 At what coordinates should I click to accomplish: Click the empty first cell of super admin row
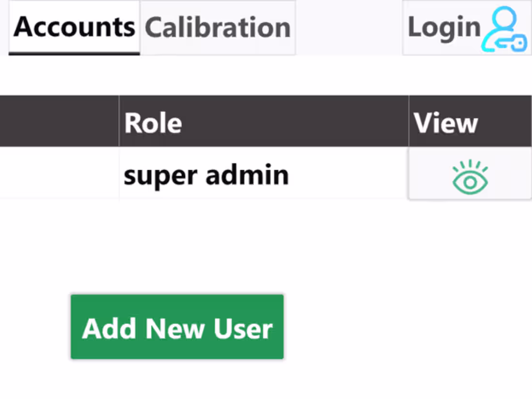(x=59, y=174)
